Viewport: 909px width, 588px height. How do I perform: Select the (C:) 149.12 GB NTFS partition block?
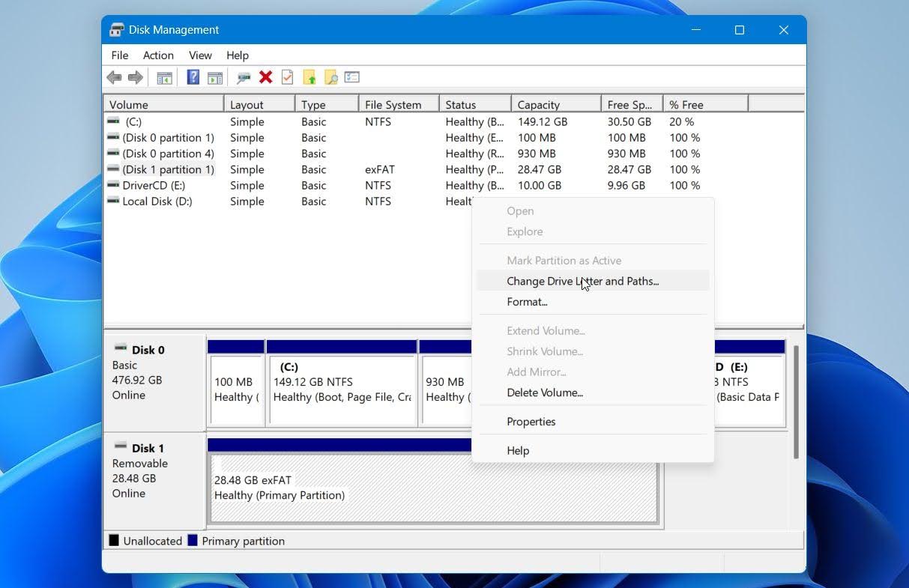tap(342, 384)
